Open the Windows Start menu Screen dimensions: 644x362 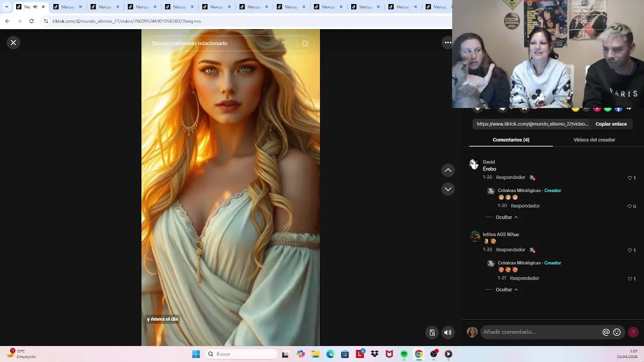(196, 354)
